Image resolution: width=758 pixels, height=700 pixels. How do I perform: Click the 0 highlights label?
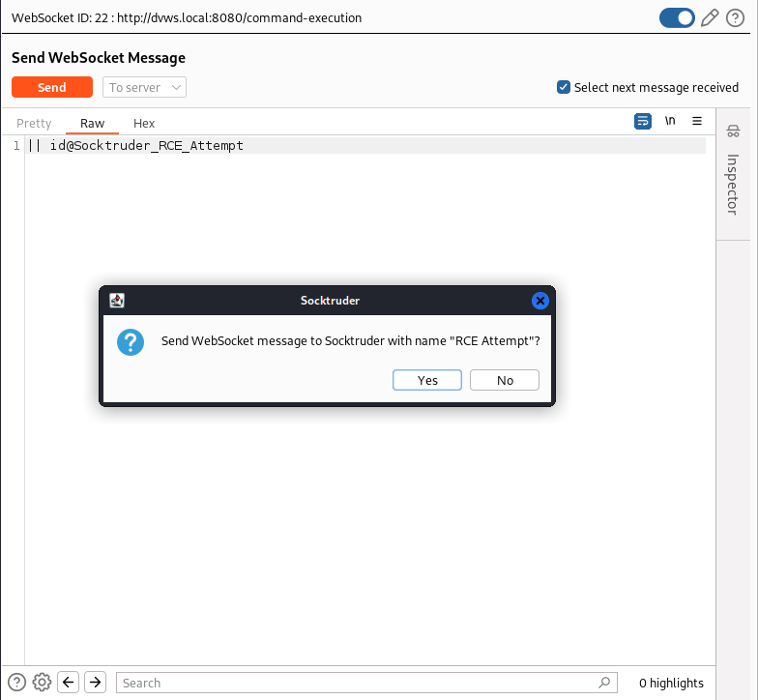[x=671, y=683]
